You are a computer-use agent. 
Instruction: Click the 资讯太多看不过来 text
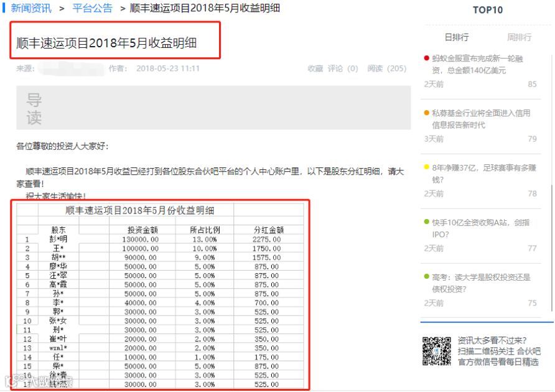tap(492, 340)
